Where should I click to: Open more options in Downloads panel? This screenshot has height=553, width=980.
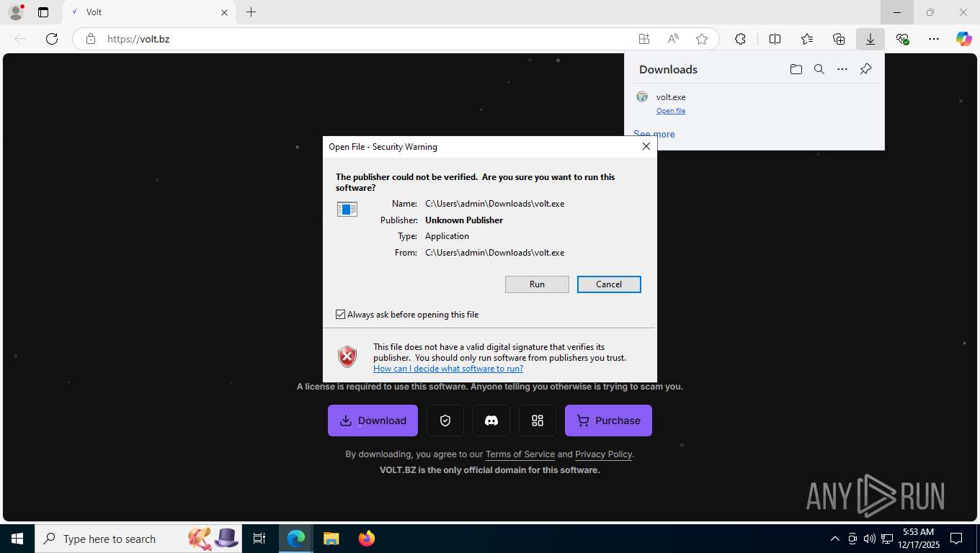842,69
